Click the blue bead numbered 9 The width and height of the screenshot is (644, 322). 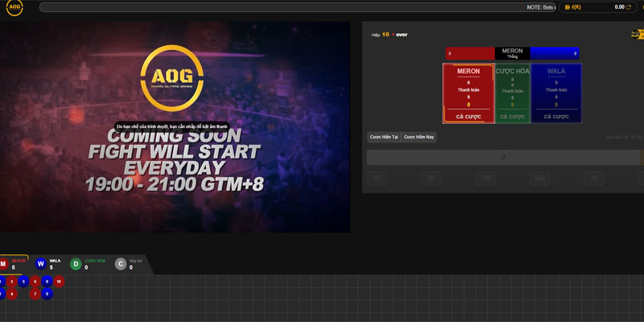[x=47, y=294]
